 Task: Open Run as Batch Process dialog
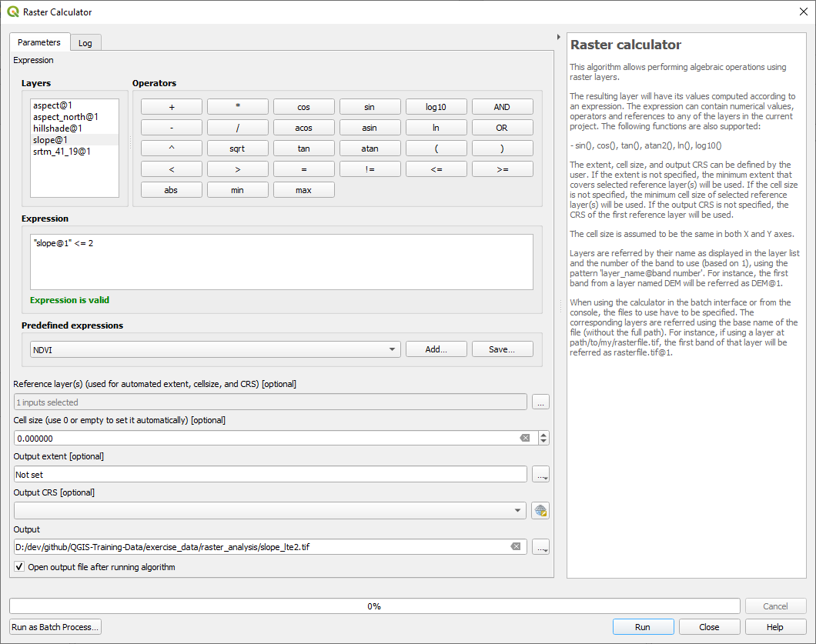coord(54,626)
